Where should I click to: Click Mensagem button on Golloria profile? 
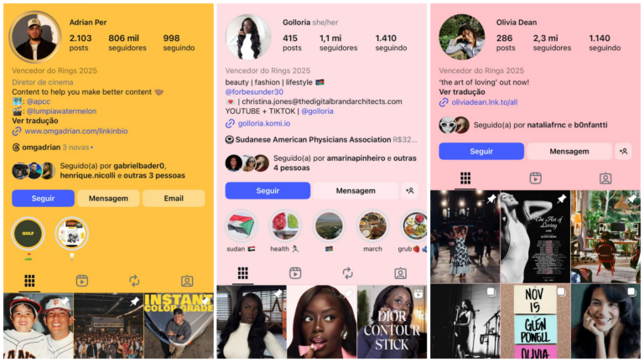click(x=356, y=190)
